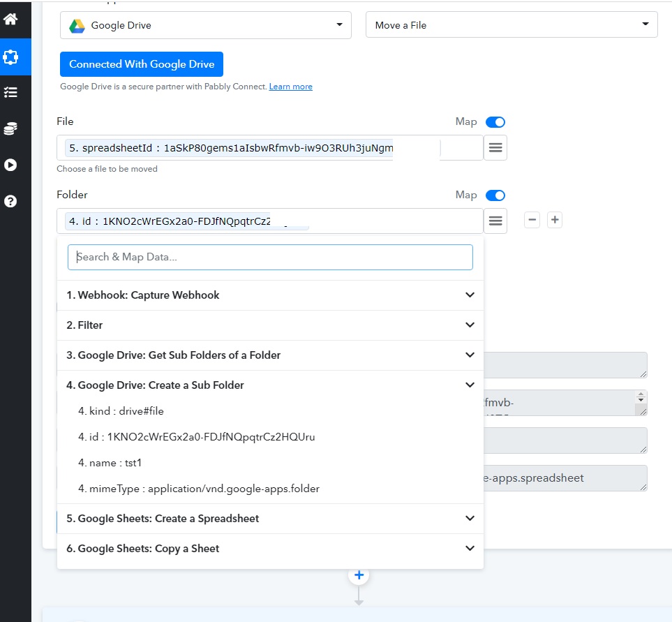672x622 pixels.
Task: Click the Search & Map Data field
Action: pyautogui.click(x=271, y=257)
